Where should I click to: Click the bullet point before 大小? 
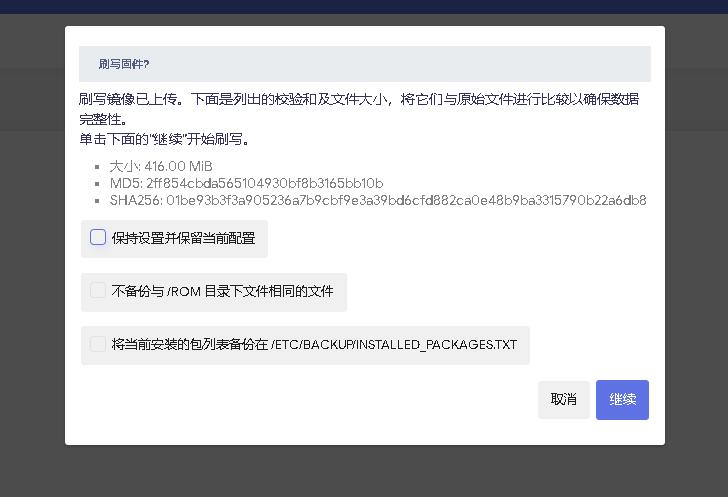pos(97,167)
